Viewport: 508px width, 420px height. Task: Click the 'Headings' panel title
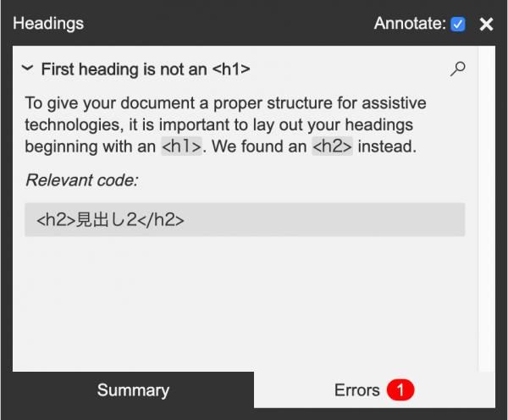point(48,24)
